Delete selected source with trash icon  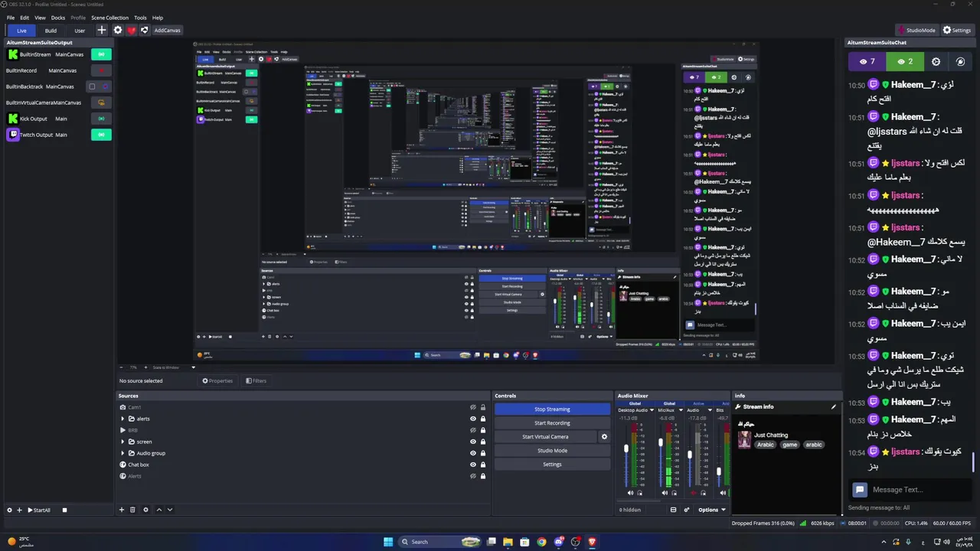[132, 510]
